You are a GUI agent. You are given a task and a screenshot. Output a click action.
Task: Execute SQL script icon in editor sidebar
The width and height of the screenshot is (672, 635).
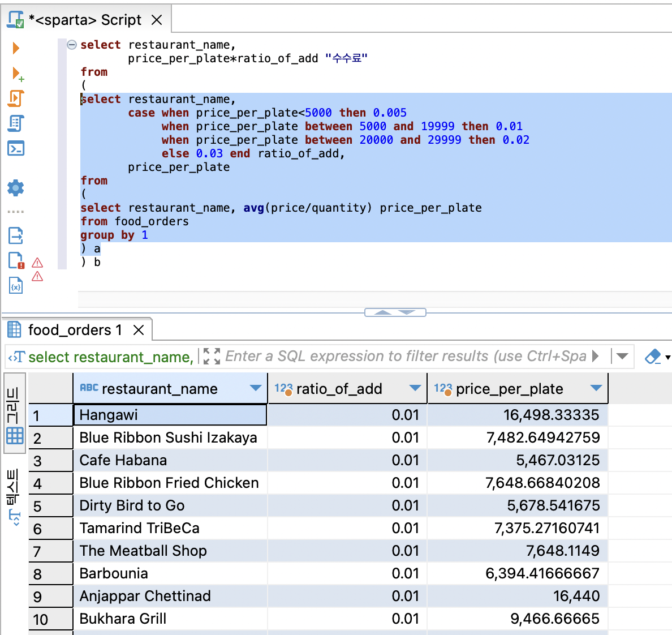coord(16,98)
